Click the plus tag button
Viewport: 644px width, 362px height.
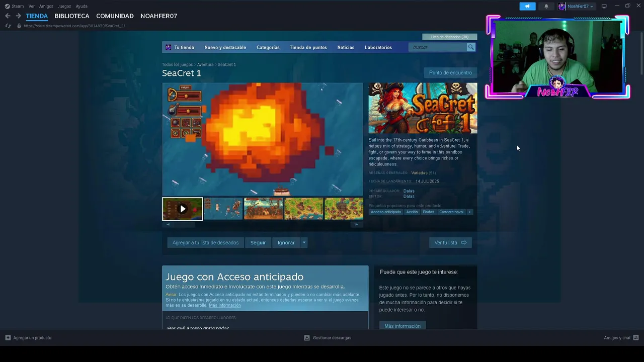[x=470, y=212]
